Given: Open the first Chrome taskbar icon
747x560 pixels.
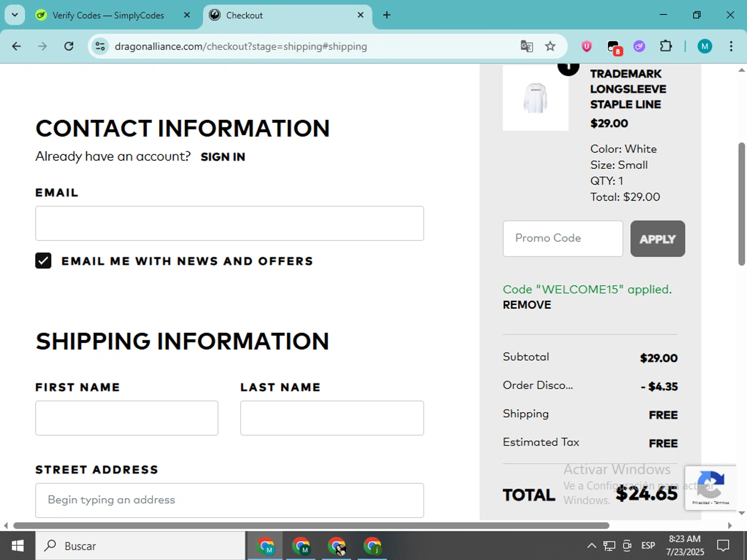Looking at the screenshot, I should click(x=265, y=546).
